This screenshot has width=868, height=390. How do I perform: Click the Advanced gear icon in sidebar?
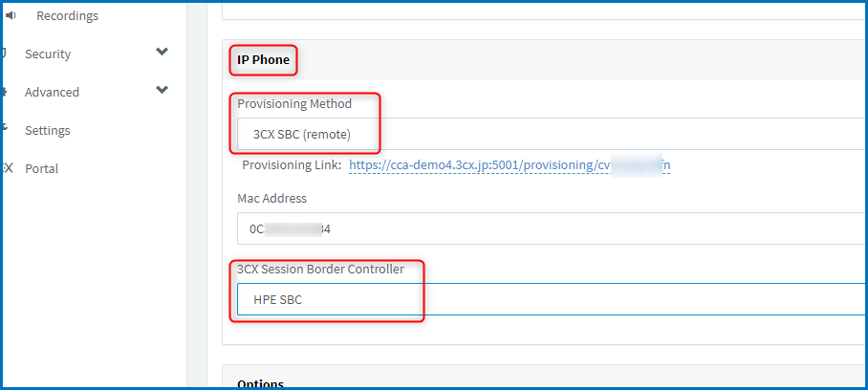(5, 92)
